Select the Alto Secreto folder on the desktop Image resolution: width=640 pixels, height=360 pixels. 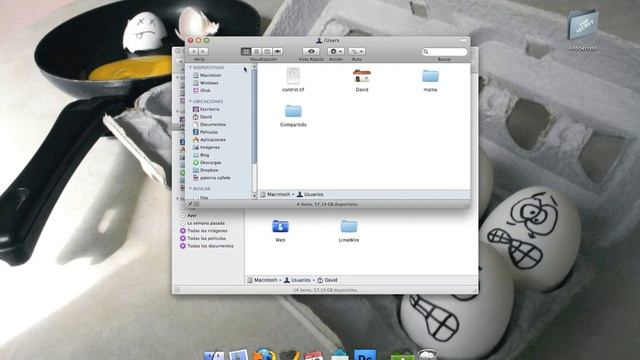coord(582,30)
